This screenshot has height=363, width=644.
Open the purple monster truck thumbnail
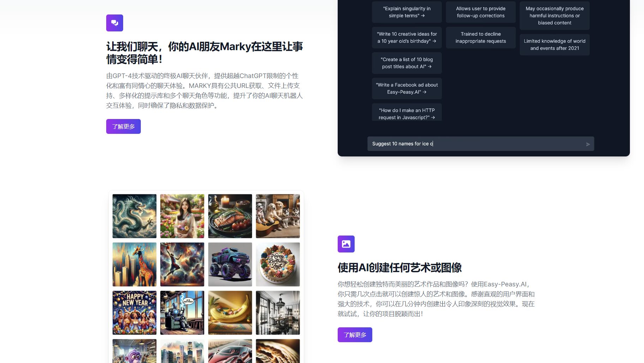(230, 264)
